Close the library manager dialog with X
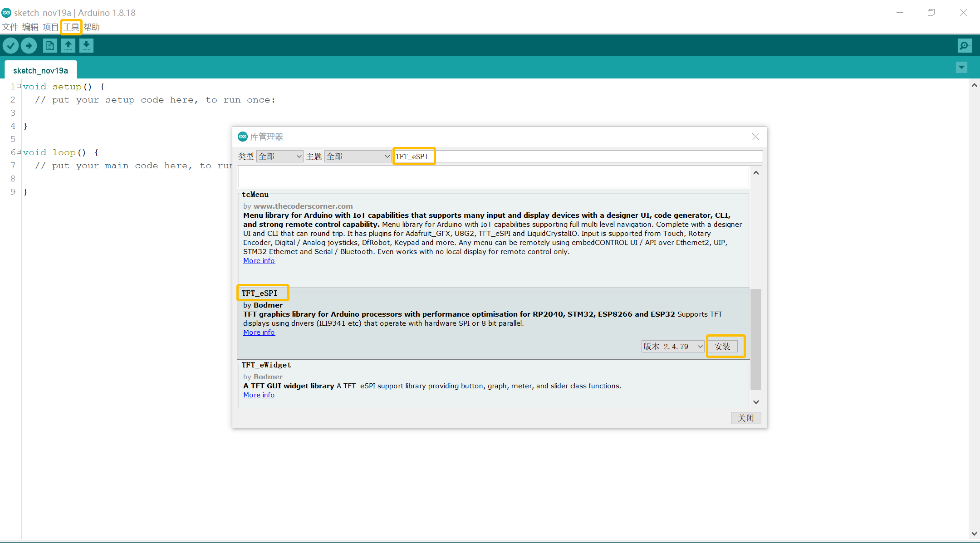980x543 pixels. [755, 137]
